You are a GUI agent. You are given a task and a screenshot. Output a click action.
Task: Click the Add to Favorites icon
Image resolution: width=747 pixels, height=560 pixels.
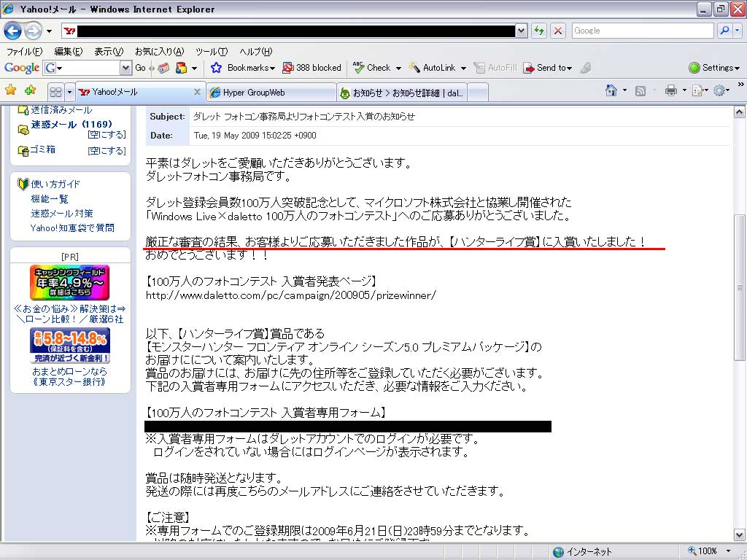(x=30, y=90)
